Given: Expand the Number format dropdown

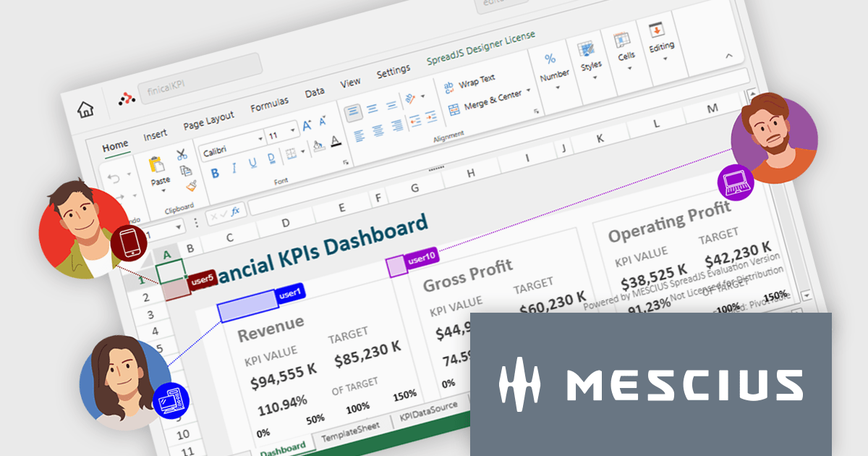Looking at the screenshot, I should pos(558,88).
